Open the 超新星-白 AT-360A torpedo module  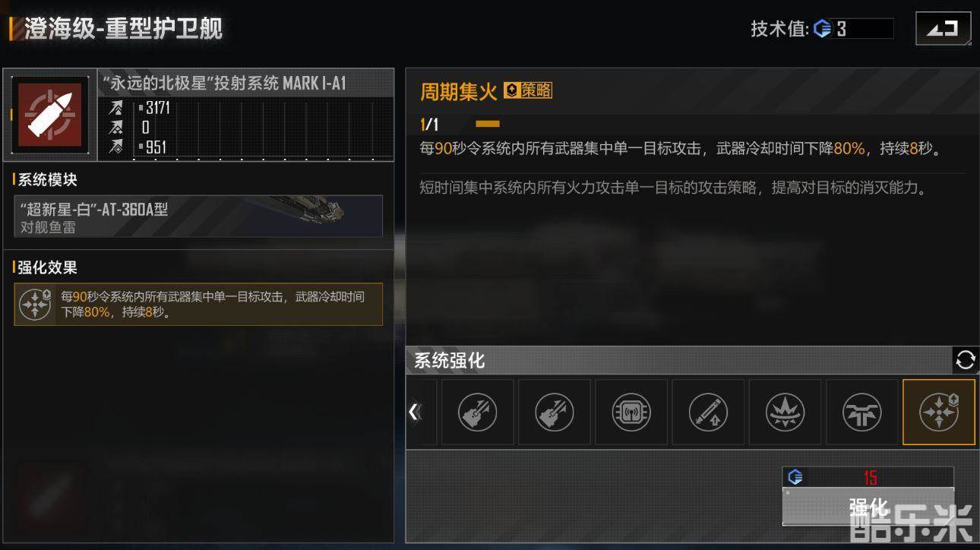click(x=198, y=217)
